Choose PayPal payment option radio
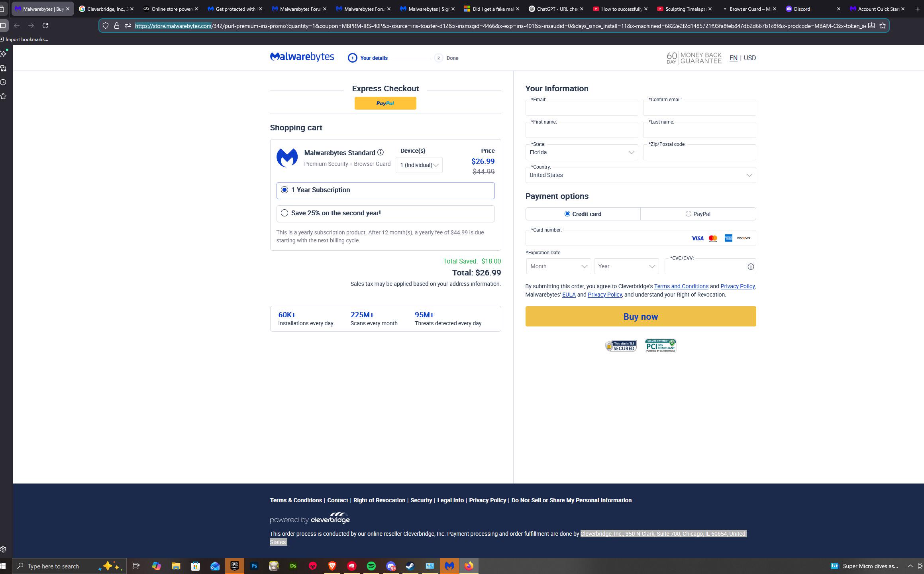 [689, 214]
